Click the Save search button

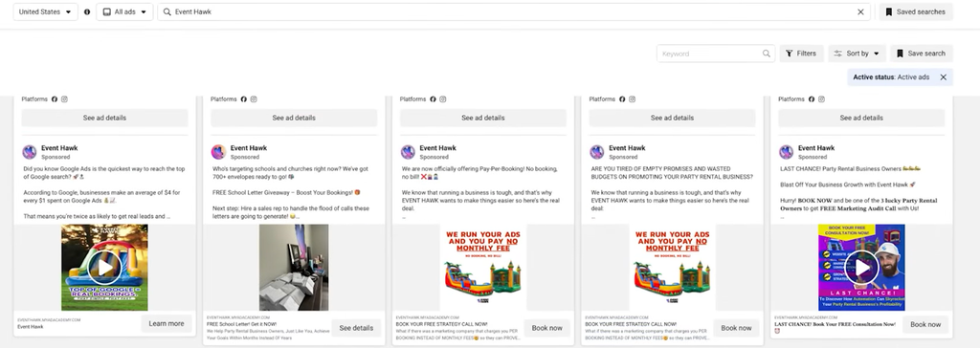tap(921, 54)
